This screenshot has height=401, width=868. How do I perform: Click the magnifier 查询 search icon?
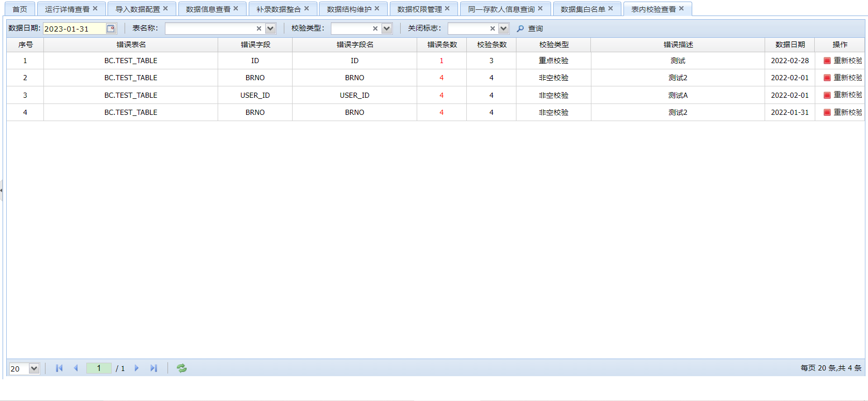[520, 28]
